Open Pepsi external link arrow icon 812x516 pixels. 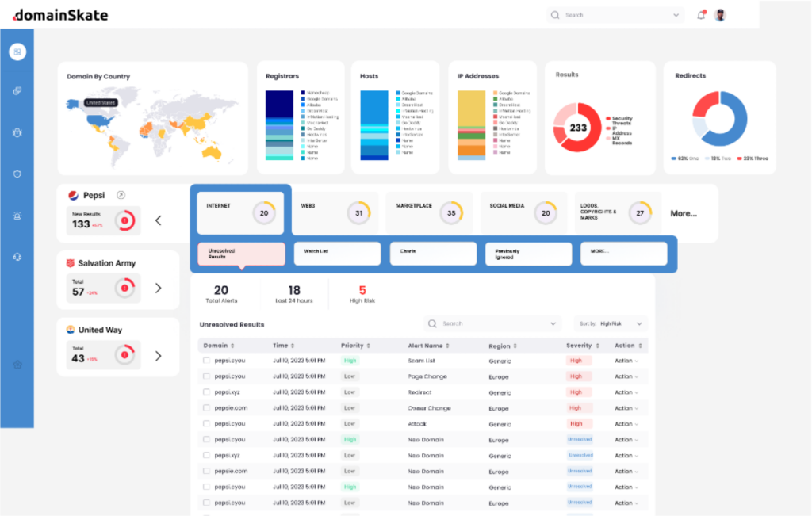click(x=121, y=195)
